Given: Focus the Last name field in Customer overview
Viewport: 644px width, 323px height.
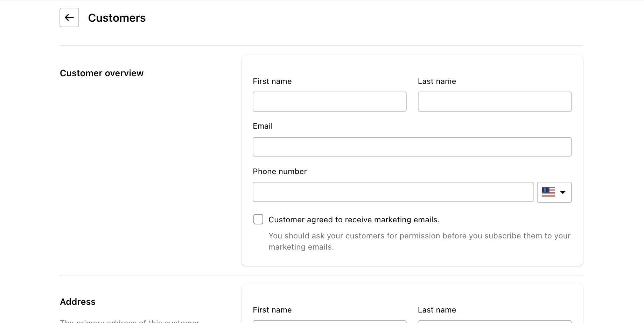Looking at the screenshot, I should [x=495, y=102].
